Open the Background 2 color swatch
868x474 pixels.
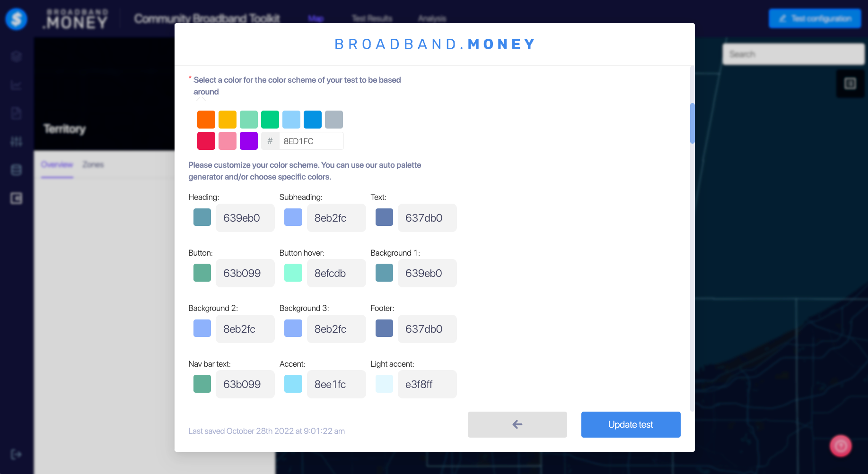click(202, 328)
